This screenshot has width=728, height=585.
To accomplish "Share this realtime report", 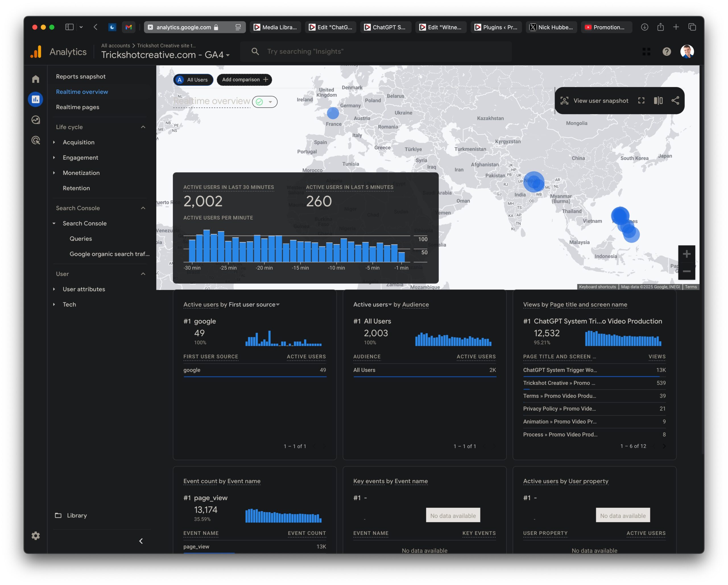I will tap(675, 101).
